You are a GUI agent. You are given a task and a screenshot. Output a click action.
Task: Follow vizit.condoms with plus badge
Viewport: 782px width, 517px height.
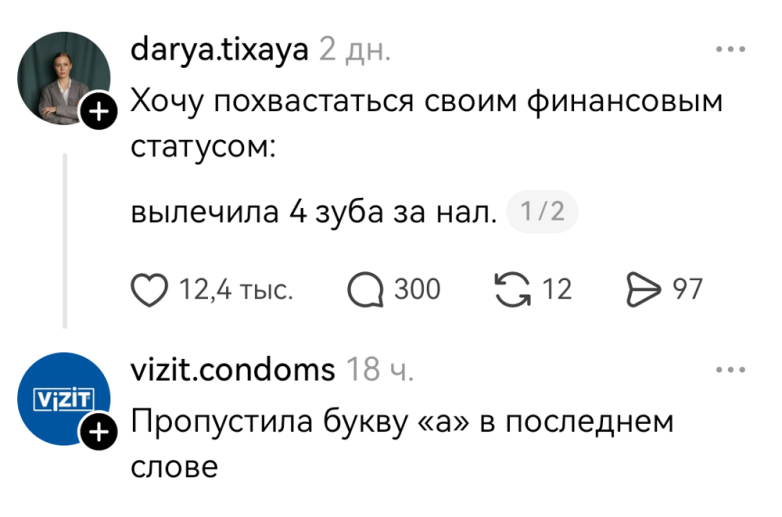pyautogui.click(x=97, y=433)
